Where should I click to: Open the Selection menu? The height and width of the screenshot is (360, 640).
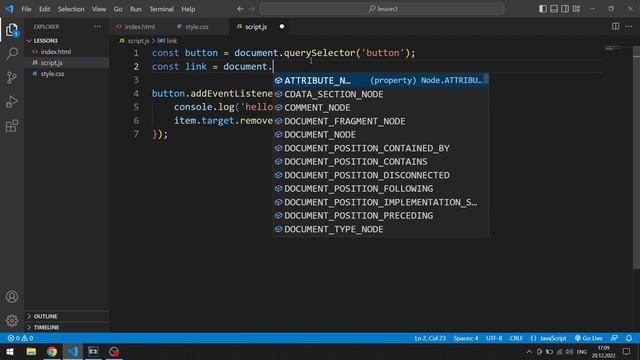pyautogui.click(x=71, y=9)
